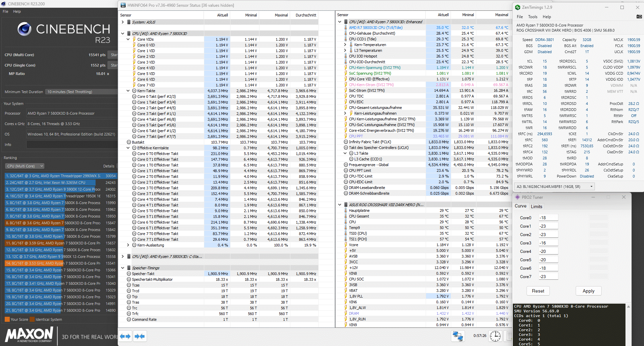Expand the Kern-Temperaturen node
Screen dimensions: 644x346
point(345,45)
